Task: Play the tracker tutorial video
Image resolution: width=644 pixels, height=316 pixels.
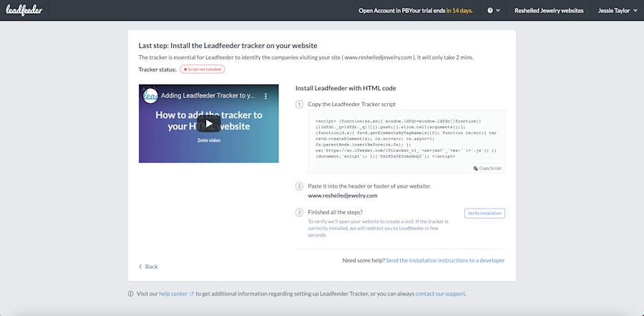Action: [x=209, y=123]
